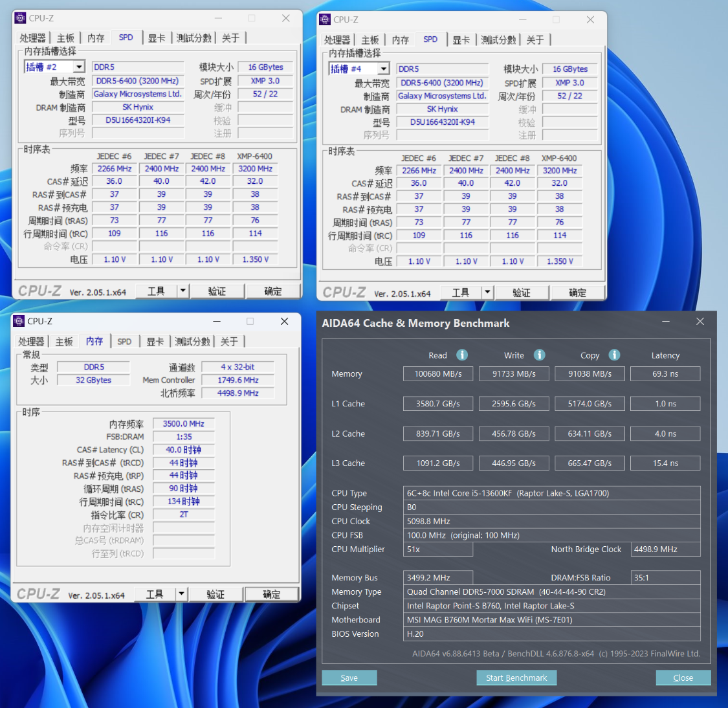Click the L3 Cache copy value 665.47 GB/s
The height and width of the screenshot is (708, 728).
pyautogui.click(x=590, y=463)
